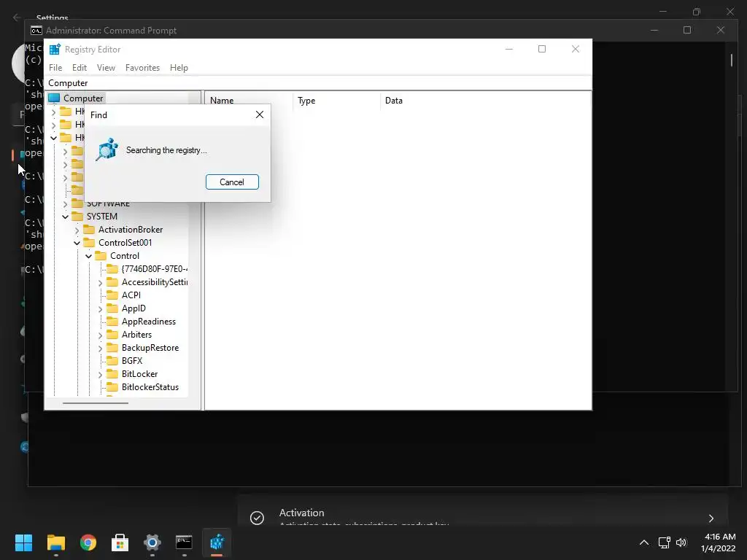Image resolution: width=747 pixels, height=560 pixels.
Task: Select the {7746D80F-97E0 key
Action: (155, 269)
